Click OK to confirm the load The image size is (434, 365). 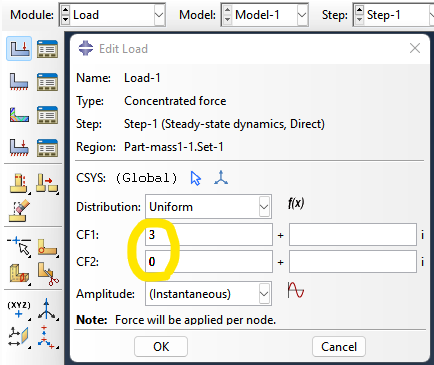[x=161, y=347]
